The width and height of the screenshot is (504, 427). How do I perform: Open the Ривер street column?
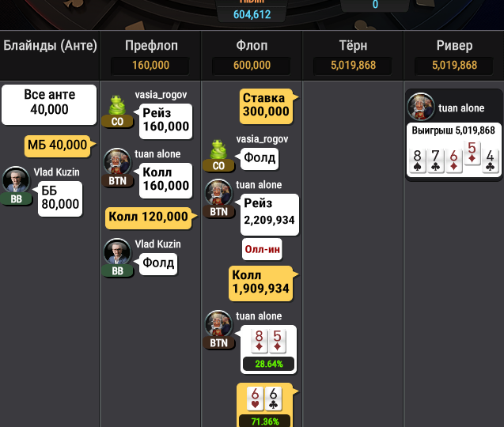[x=454, y=46]
